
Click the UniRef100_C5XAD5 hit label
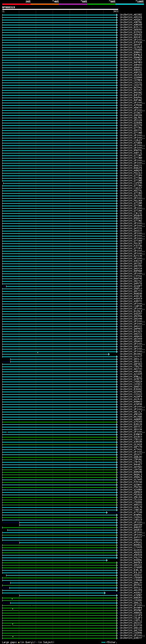[x=131, y=50]
